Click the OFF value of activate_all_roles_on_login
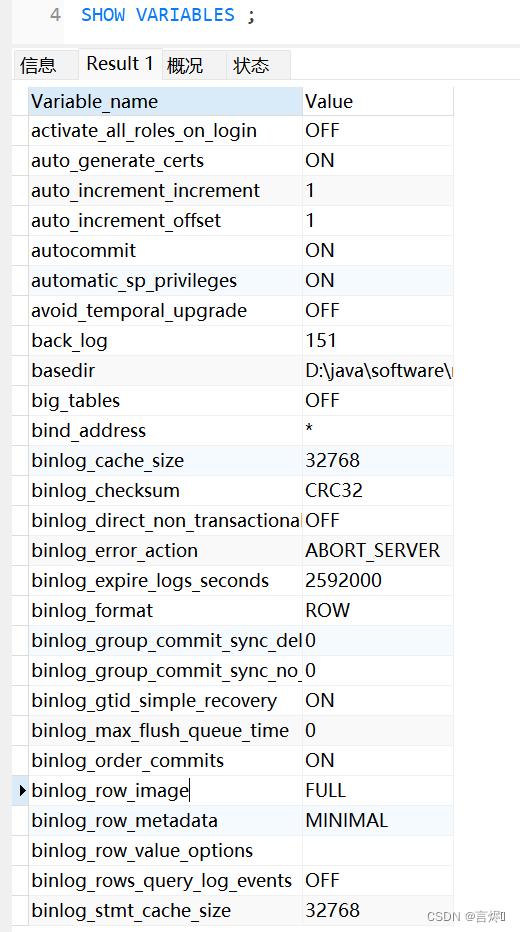The image size is (520, 932). pos(378,131)
